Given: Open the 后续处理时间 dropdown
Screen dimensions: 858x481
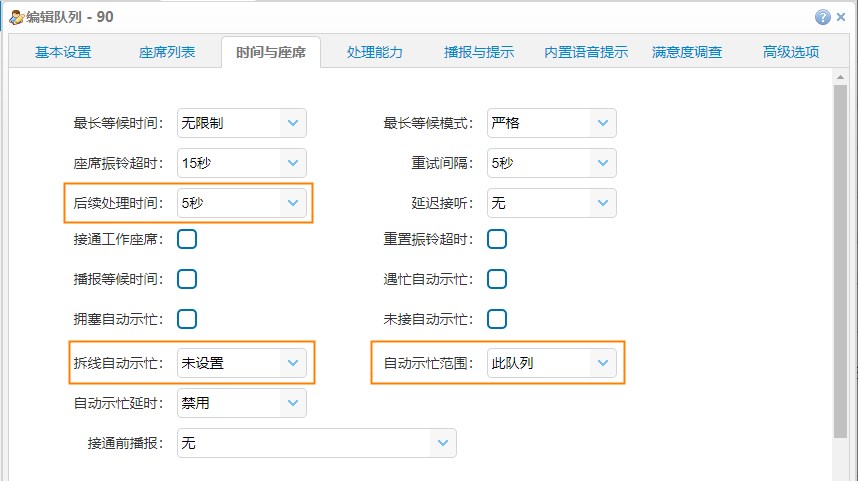Looking at the screenshot, I should 293,203.
